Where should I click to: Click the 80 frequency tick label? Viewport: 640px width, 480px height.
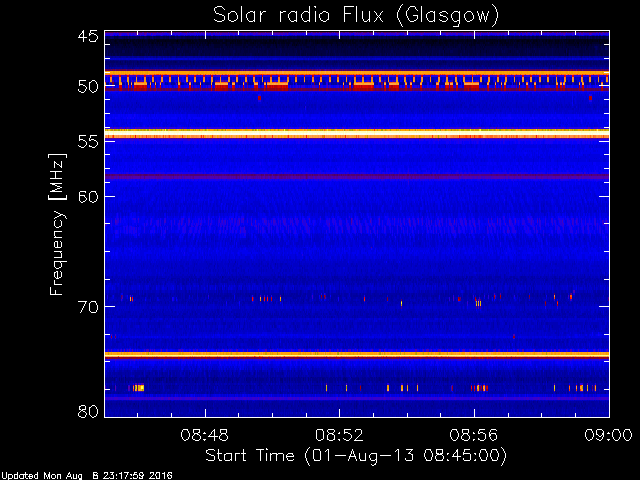click(88, 411)
